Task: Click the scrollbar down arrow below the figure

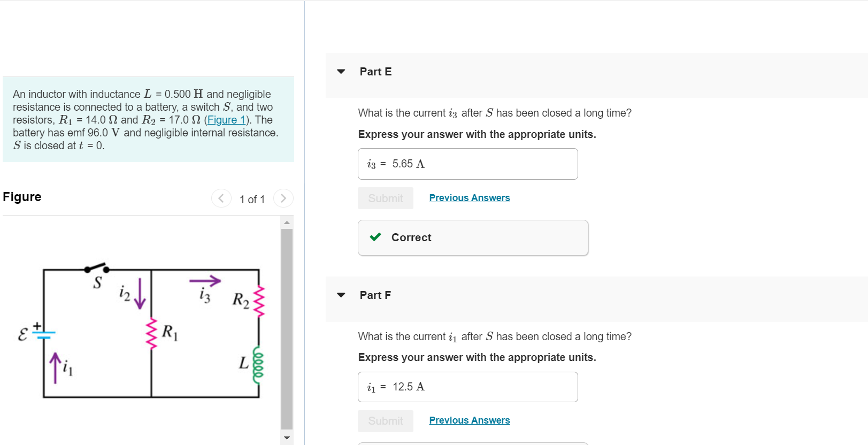Action: coord(288,439)
